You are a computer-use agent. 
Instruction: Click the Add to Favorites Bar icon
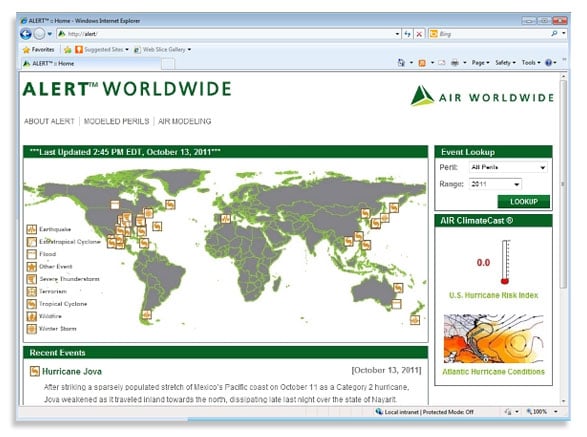click(68, 49)
